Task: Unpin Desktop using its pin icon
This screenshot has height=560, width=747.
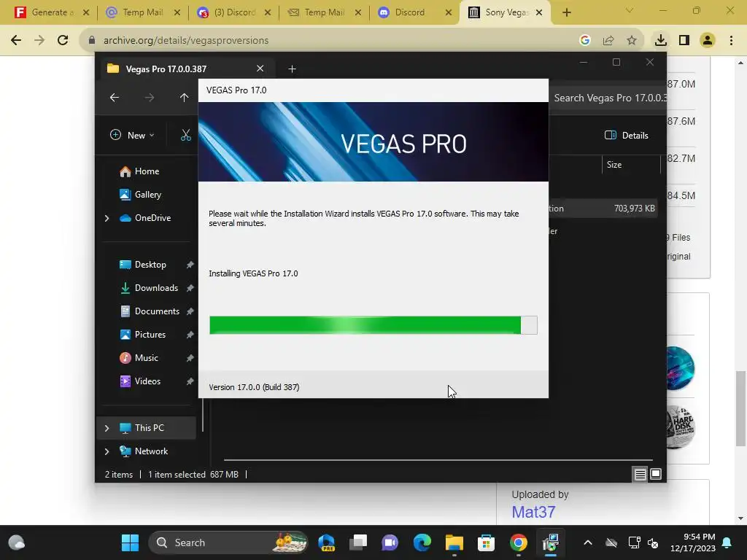Action: point(190,265)
